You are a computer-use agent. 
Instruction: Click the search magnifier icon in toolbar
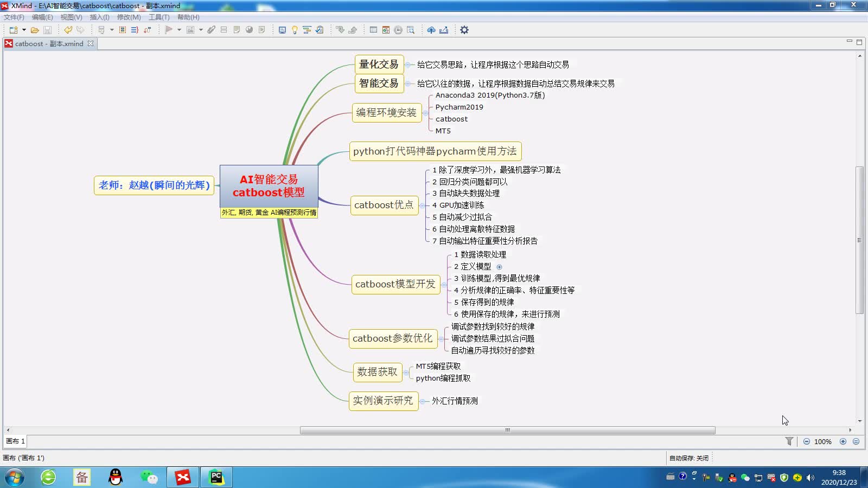(411, 30)
